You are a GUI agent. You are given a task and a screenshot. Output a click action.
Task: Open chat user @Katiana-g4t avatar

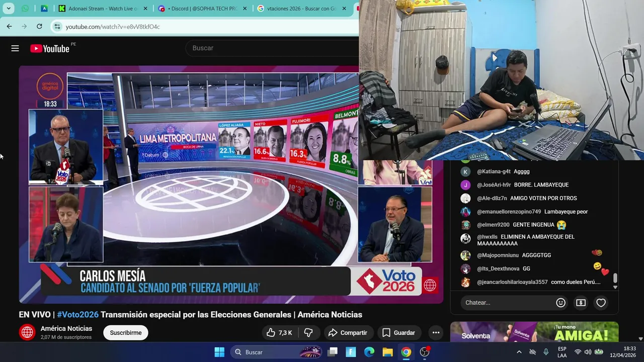pos(465,171)
